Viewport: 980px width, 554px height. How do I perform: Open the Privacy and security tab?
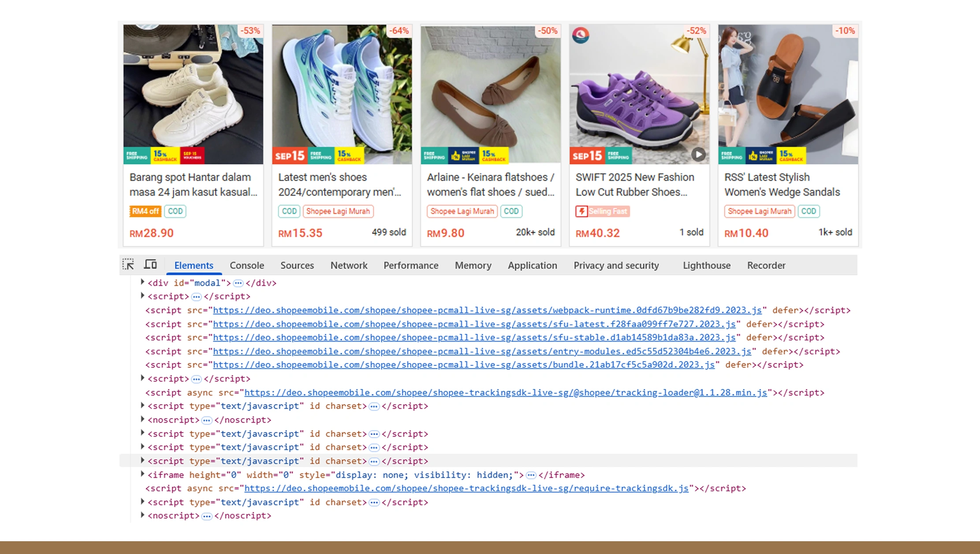(616, 265)
